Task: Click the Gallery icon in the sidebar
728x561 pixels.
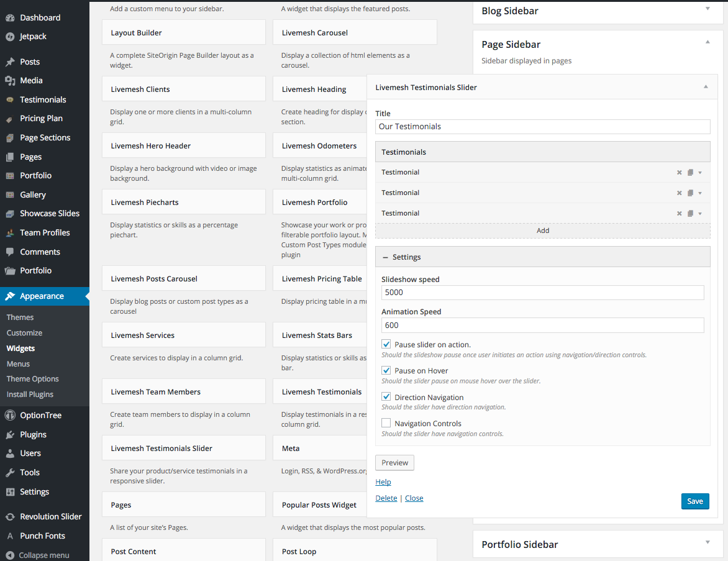Action: click(10, 195)
